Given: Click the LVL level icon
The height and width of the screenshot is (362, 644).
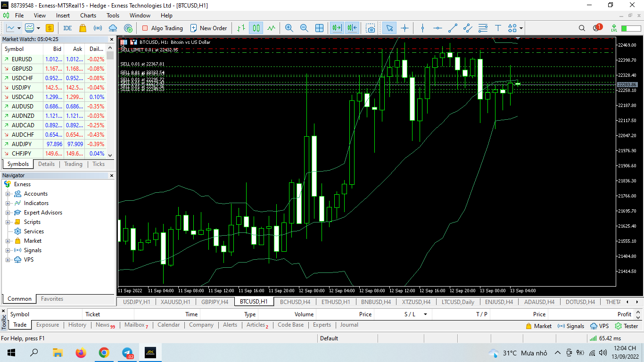Looking at the screenshot, I should 614,28.
